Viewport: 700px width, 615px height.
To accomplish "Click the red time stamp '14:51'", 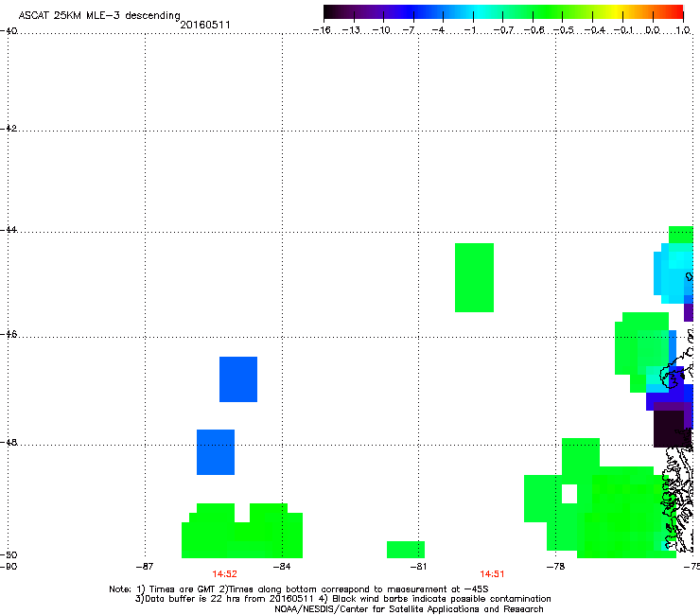I will coord(492,574).
